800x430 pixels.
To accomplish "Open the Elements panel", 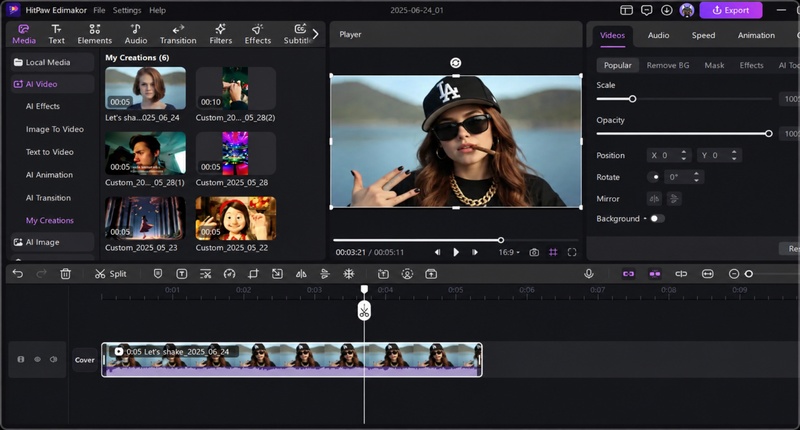I will 94,34.
